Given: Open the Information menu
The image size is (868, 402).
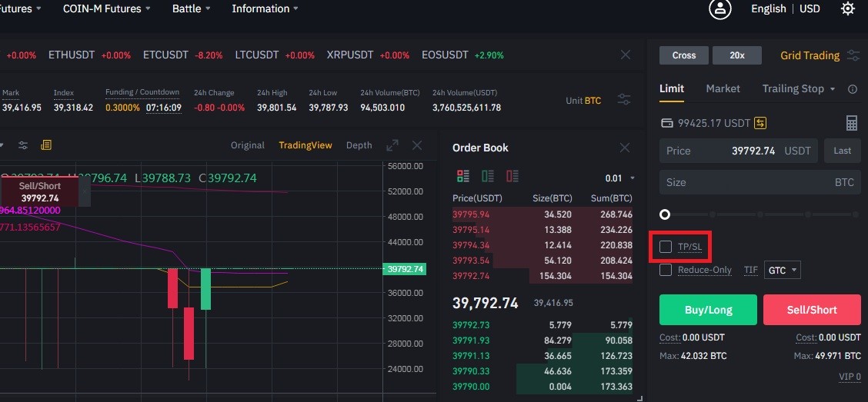Looking at the screenshot, I should pos(265,9).
